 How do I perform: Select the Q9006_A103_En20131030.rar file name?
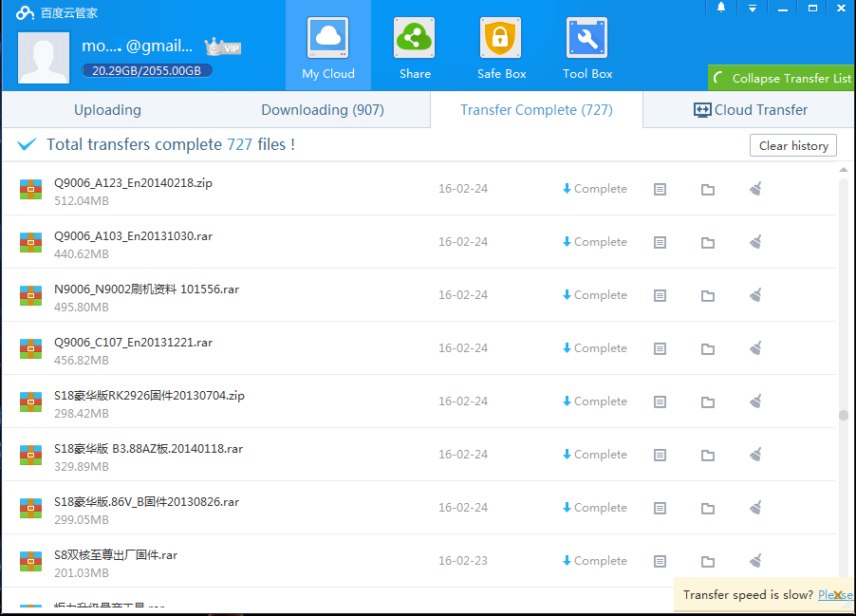[x=133, y=236]
